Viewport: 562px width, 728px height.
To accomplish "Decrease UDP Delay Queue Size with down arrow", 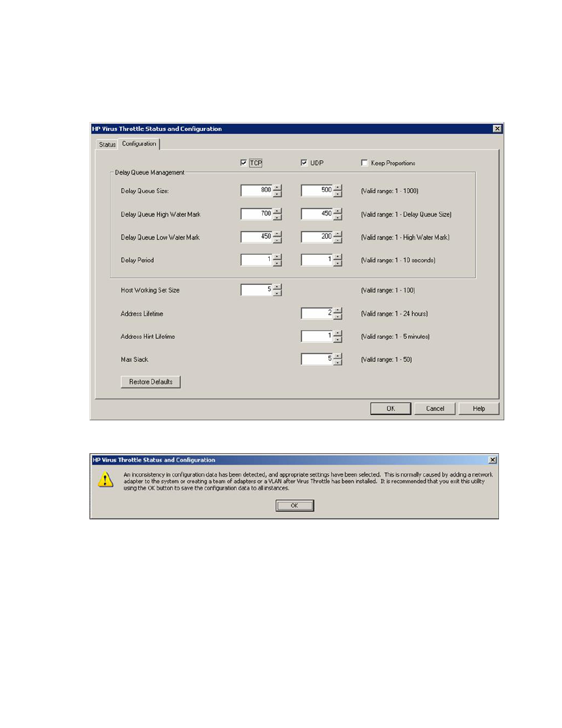I will (338, 193).
